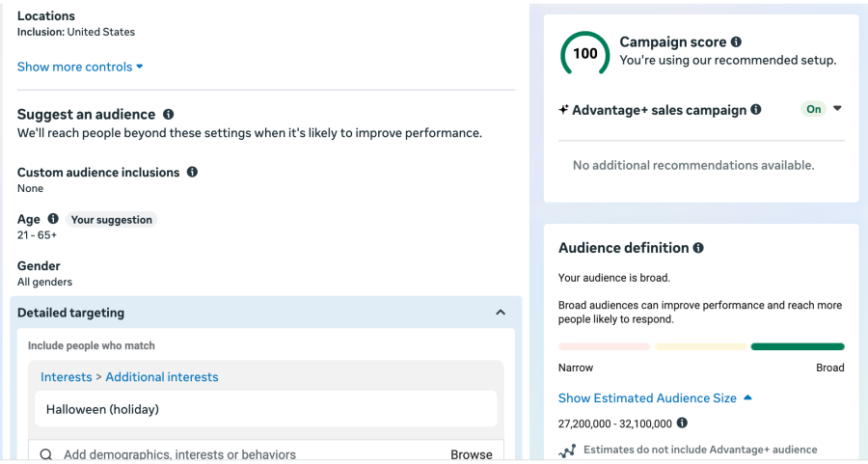Expand Show more controls
The image size is (868, 464).
click(80, 67)
